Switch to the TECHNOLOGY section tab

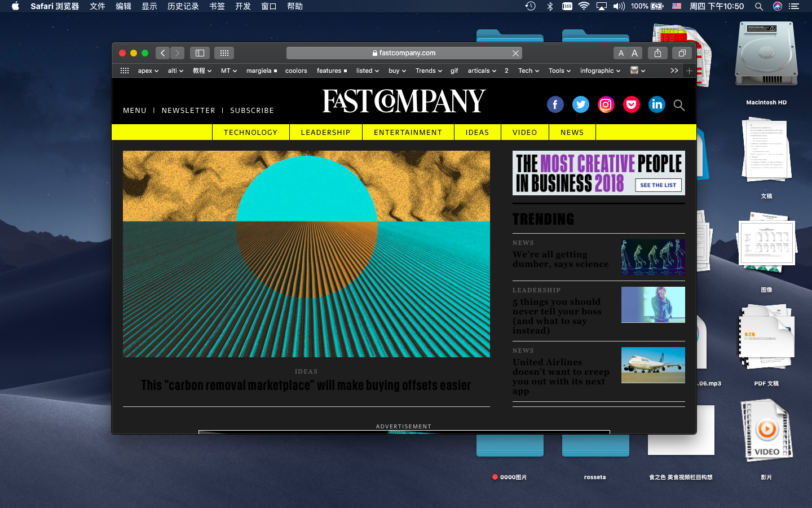click(x=250, y=132)
